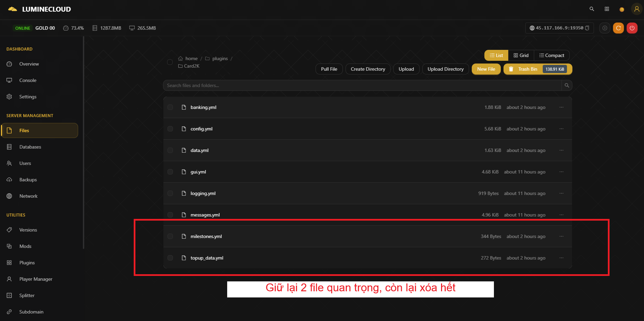Open Console in the sidebar
Image resolution: width=644 pixels, height=321 pixels.
click(28, 80)
